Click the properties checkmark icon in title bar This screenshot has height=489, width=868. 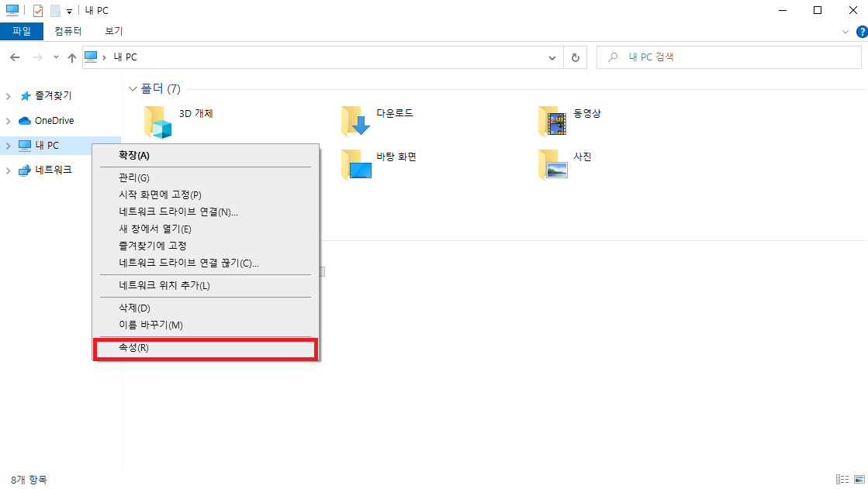click(x=38, y=11)
